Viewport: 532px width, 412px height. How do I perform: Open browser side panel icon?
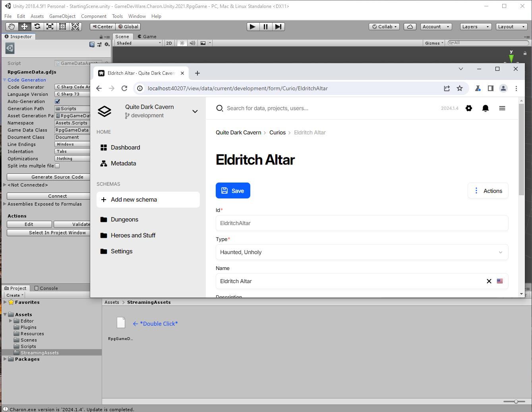(x=491, y=88)
